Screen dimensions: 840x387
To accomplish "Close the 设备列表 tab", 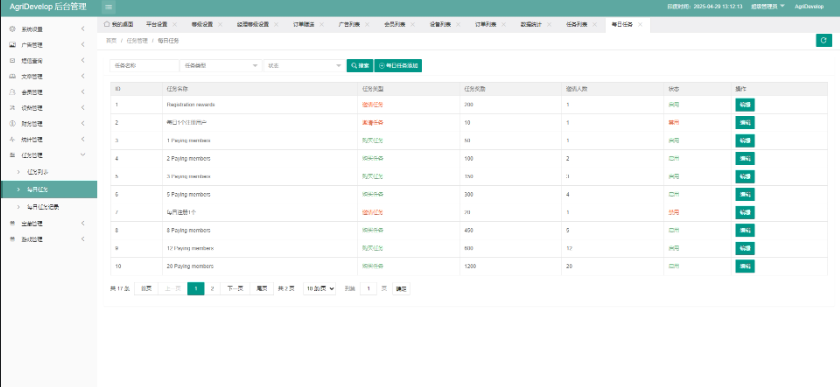I will (x=458, y=25).
